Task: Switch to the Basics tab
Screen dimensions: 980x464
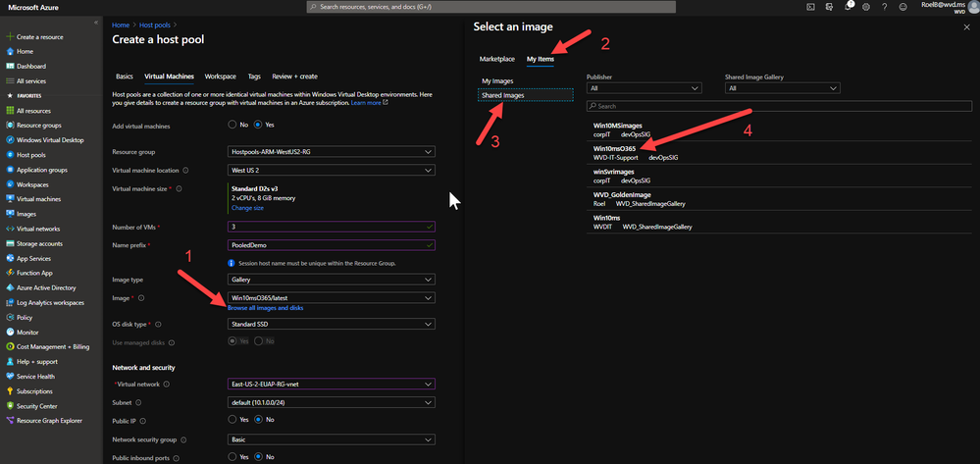Action: [x=125, y=77]
